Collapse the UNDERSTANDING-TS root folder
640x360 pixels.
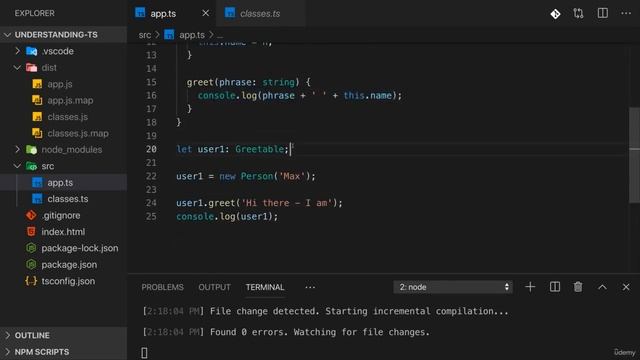(7, 35)
